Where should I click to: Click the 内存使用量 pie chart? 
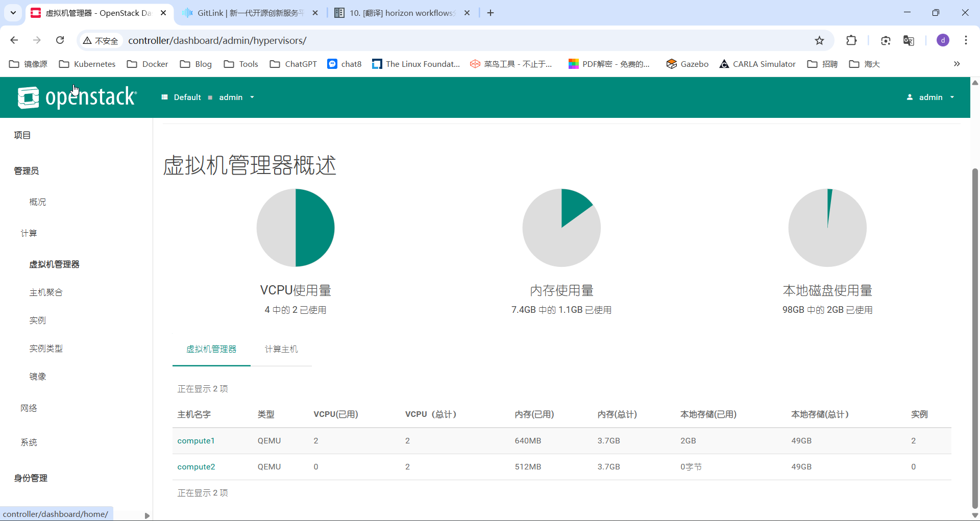tap(561, 228)
